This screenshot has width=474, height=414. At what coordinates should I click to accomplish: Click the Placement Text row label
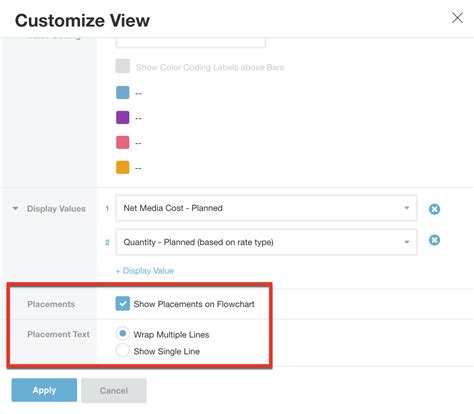58,334
